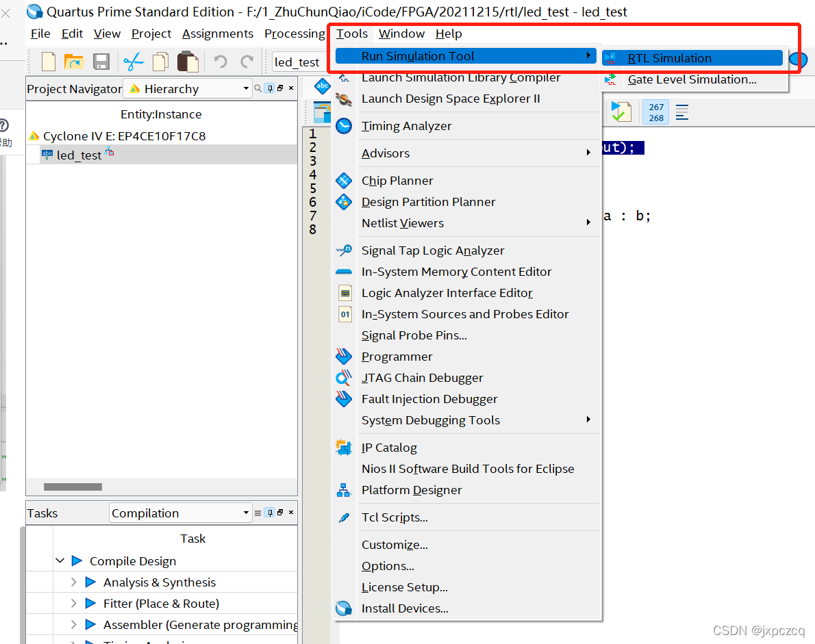This screenshot has width=815, height=644.
Task: Click the Save disk icon
Action: click(x=101, y=62)
